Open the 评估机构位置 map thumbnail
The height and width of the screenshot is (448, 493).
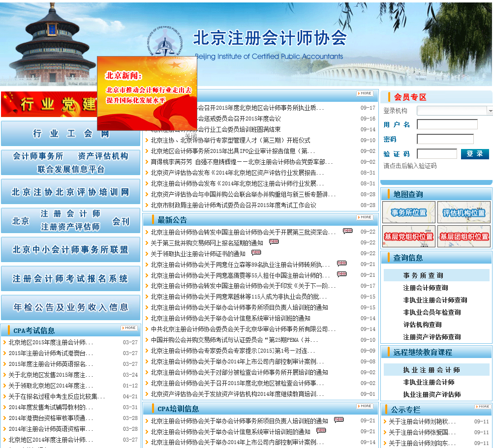(x=464, y=212)
